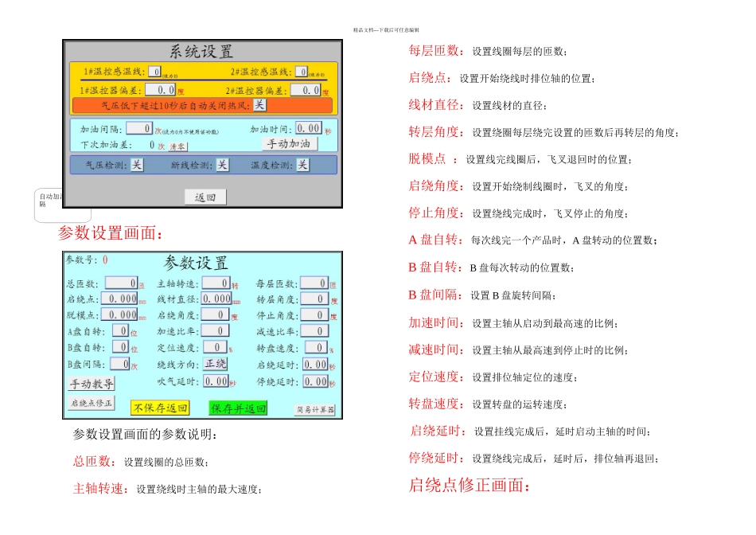Viewport: 756px width, 535px height.
Task: Click the 启绕点修正 button
Action: point(92,403)
